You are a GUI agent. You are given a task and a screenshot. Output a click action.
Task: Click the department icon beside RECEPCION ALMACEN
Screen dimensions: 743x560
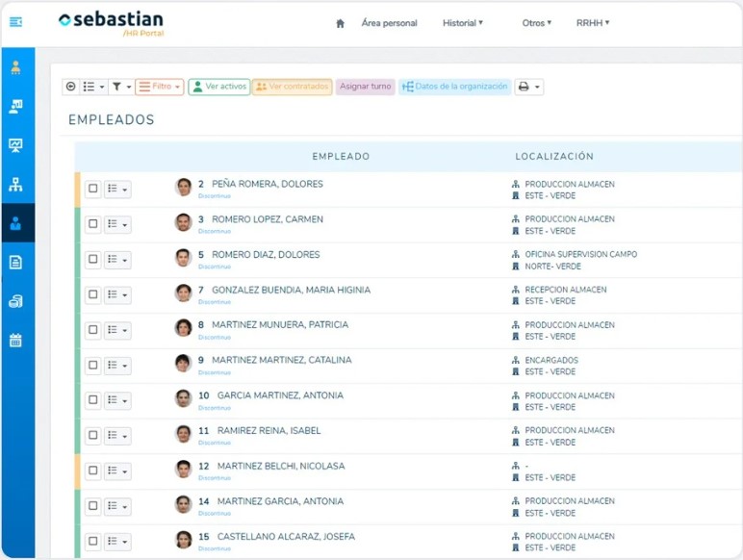[x=516, y=290]
